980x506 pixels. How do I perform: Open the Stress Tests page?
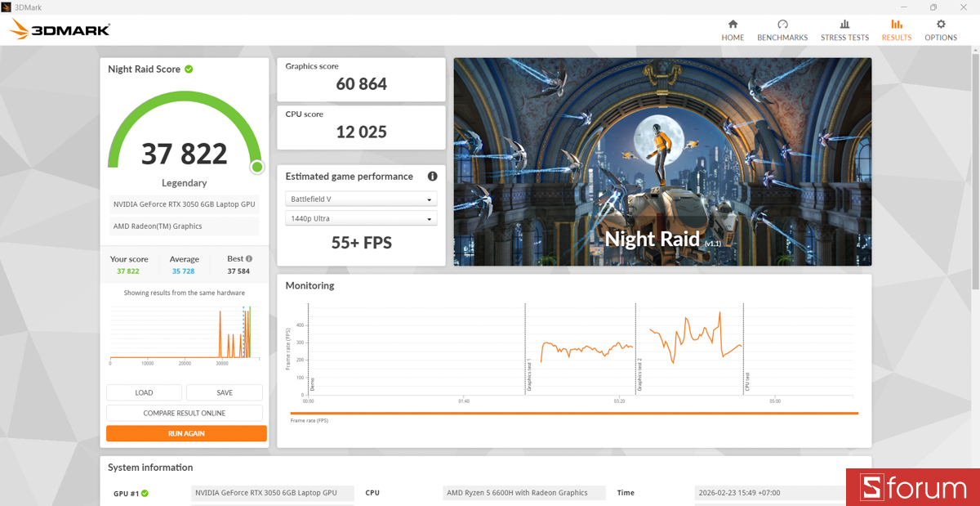(844, 30)
